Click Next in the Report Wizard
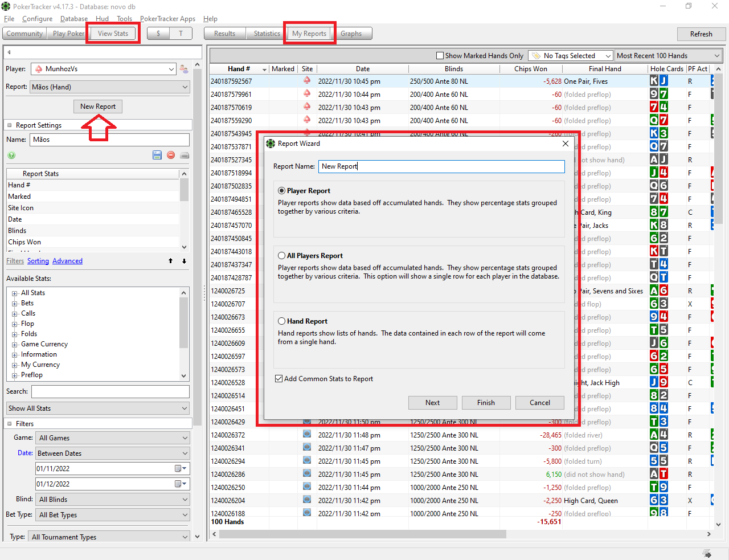 point(433,403)
